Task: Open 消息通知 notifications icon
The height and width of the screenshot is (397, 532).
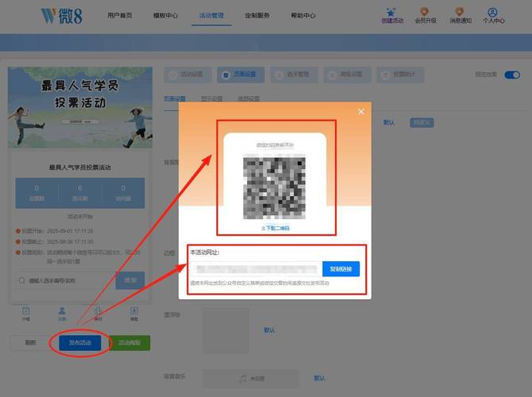Action: [460, 13]
